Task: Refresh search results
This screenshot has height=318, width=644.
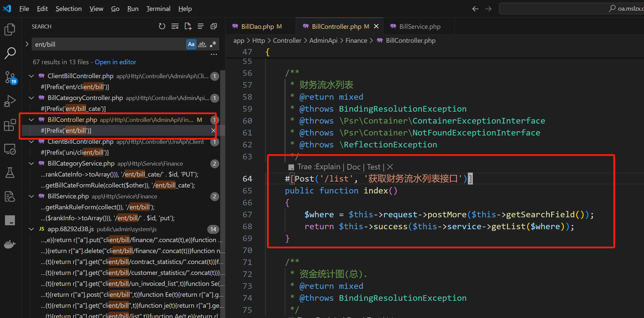Action: [162, 26]
